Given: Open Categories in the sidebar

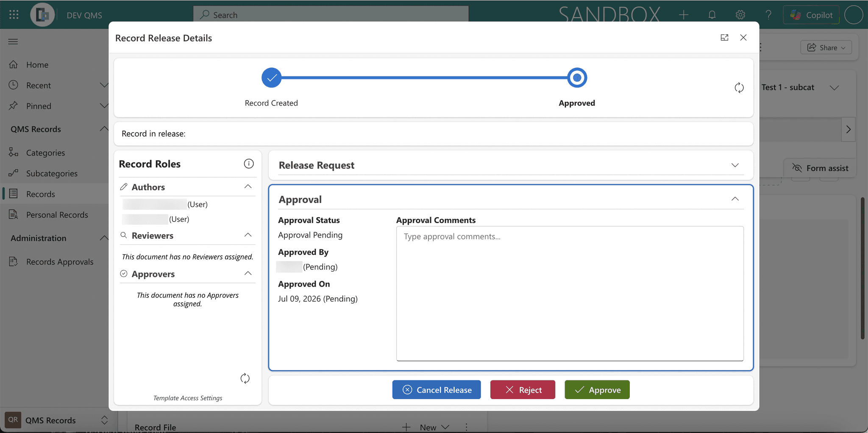Looking at the screenshot, I should 45,153.
